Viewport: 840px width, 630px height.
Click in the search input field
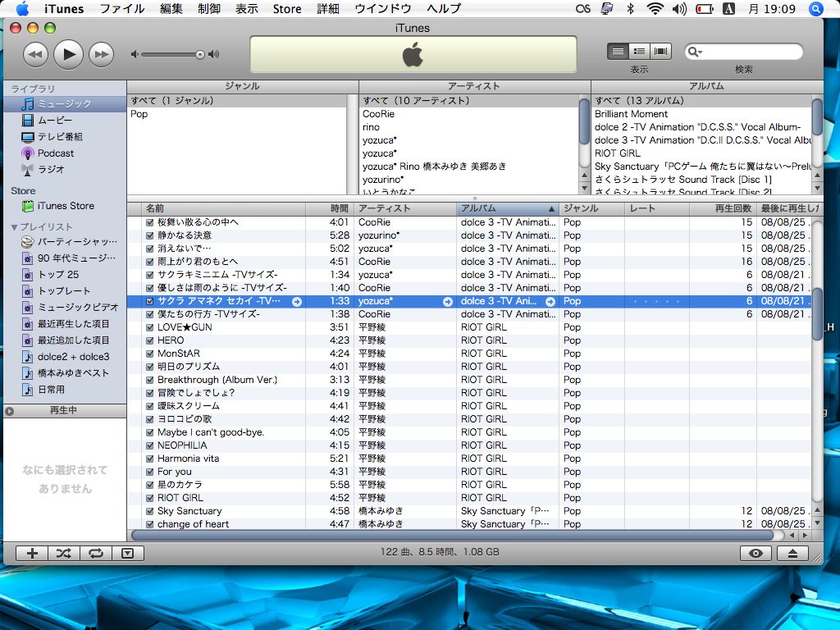[751, 52]
